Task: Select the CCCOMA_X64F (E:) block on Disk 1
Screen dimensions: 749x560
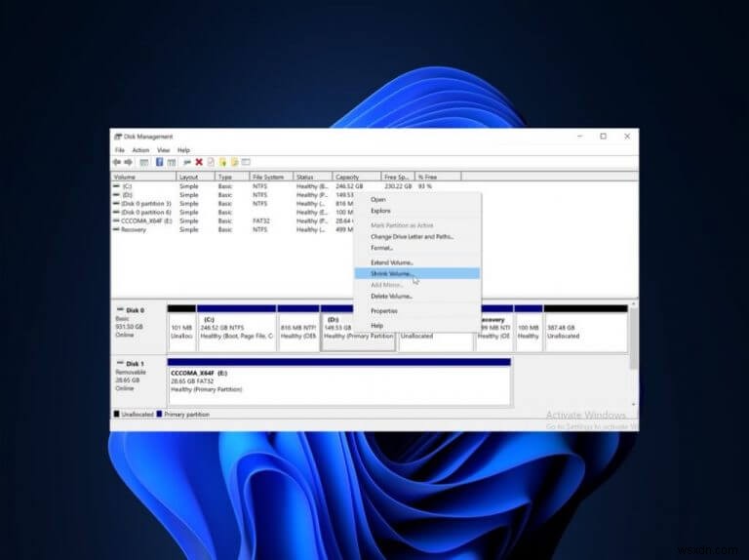Action: click(339, 381)
